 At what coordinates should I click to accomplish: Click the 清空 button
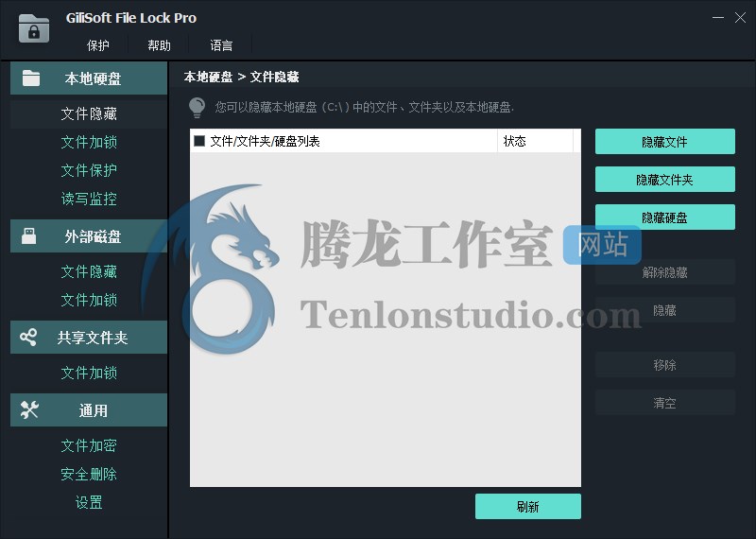tap(665, 403)
